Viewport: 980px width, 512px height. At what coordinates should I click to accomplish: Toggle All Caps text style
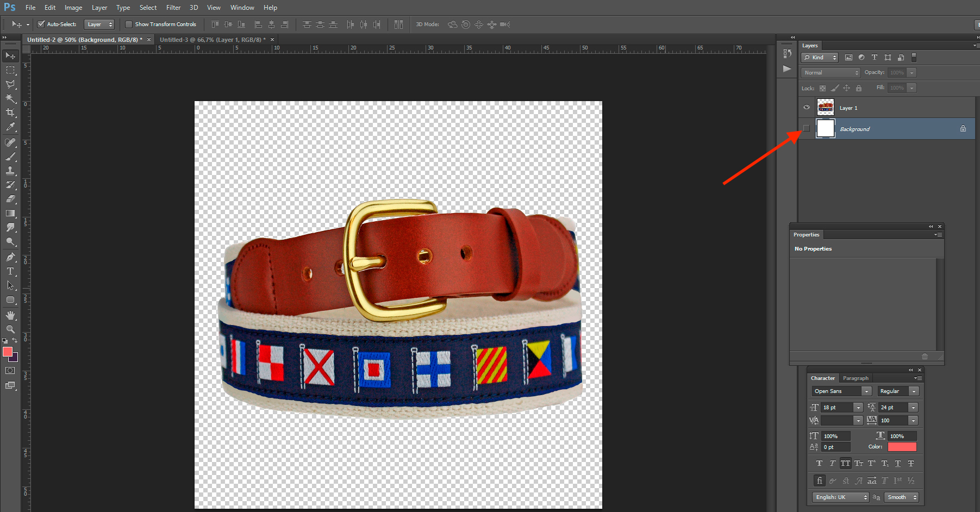click(x=845, y=464)
